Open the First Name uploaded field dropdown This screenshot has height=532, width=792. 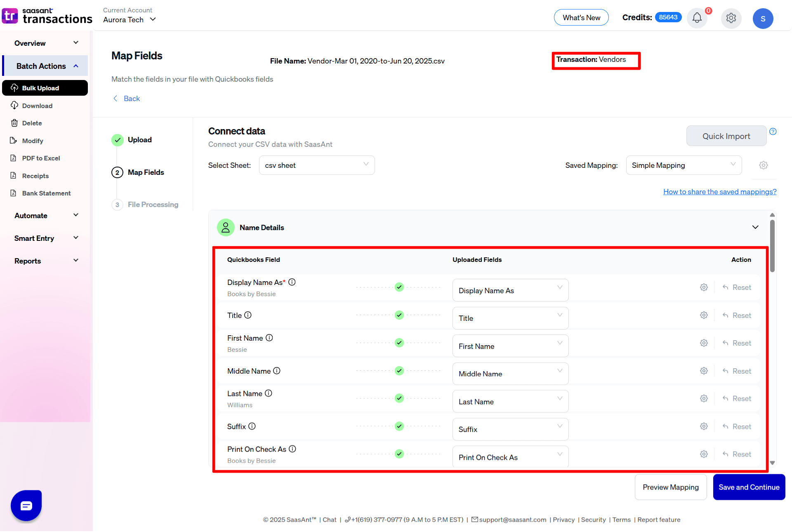[510, 346]
